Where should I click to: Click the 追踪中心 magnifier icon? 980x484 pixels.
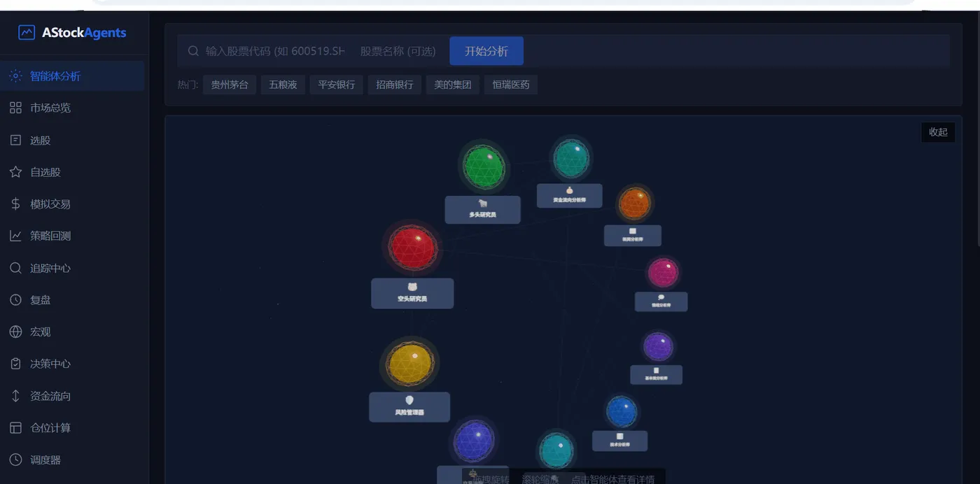tap(15, 268)
